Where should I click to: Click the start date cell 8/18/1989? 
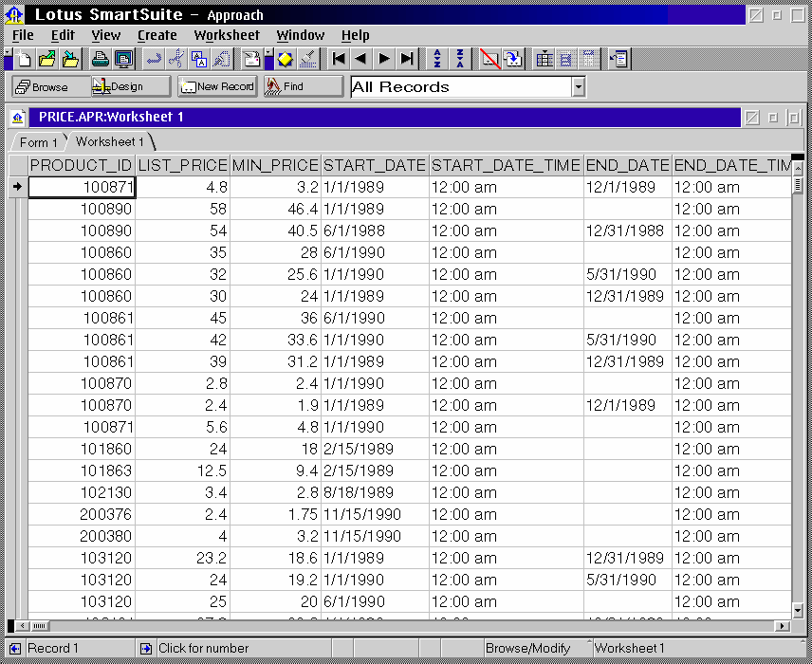pyautogui.click(x=375, y=492)
